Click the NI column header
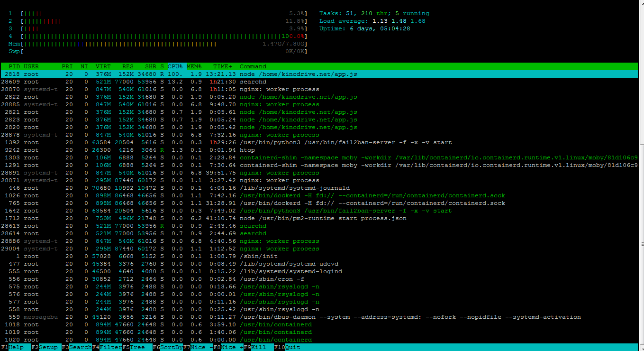This screenshot has width=644, height=351. [x=84, y=66]
